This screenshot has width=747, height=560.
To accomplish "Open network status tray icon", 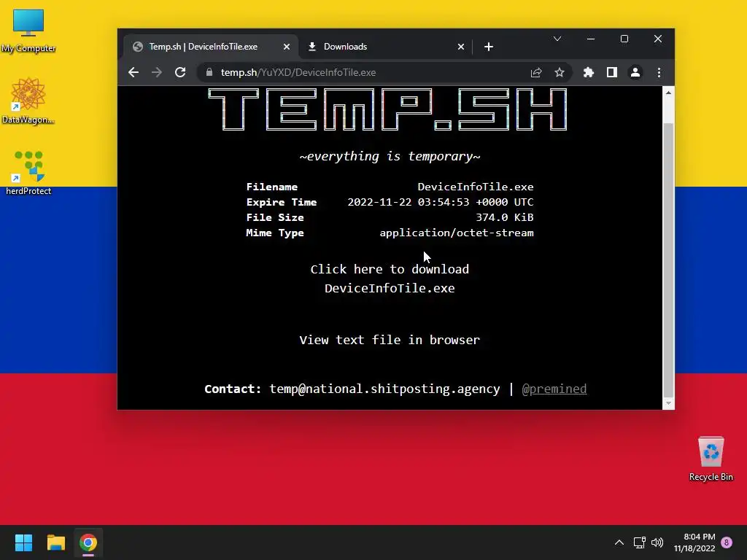I will (639, 542).
